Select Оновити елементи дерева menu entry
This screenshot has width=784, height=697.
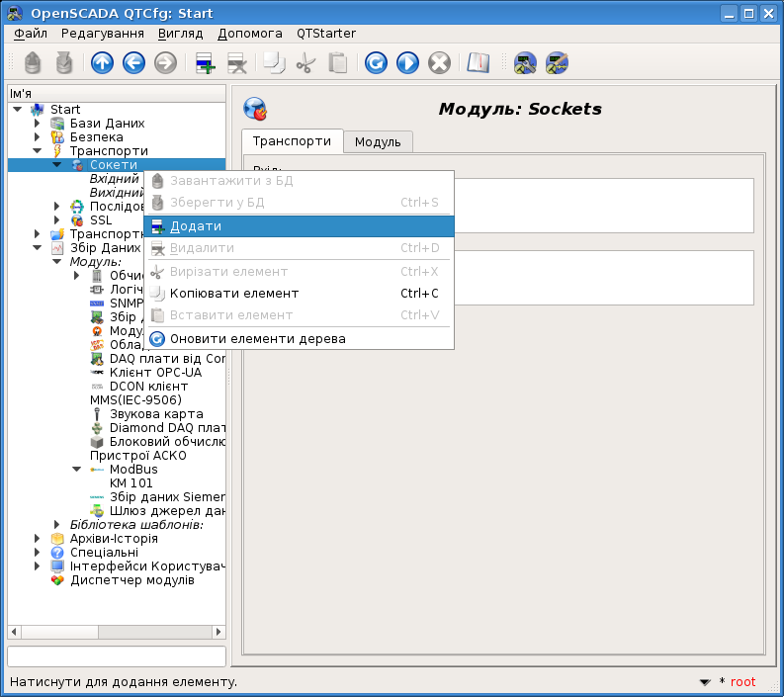pyautogui.click(x=257, y=339)
